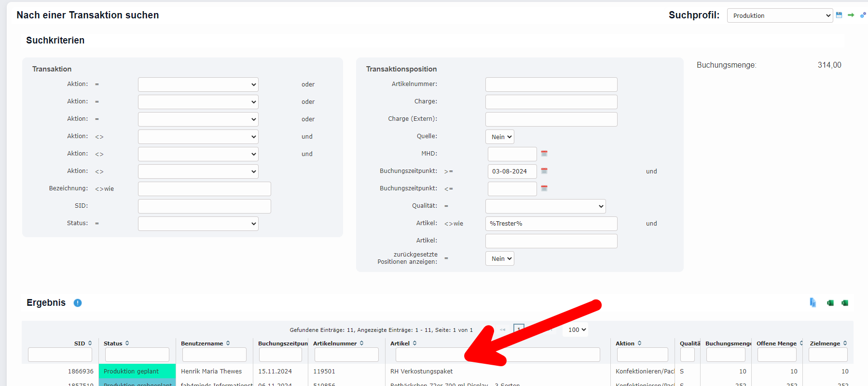Sort results by SID column

[83, 343]
